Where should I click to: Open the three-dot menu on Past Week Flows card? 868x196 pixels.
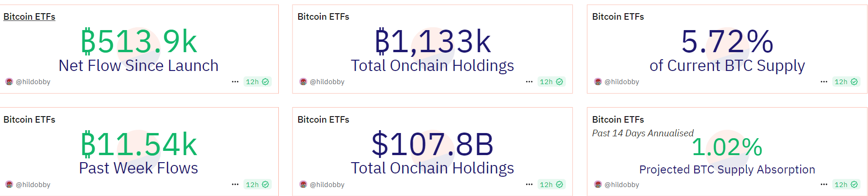click(x=235, y=185)
